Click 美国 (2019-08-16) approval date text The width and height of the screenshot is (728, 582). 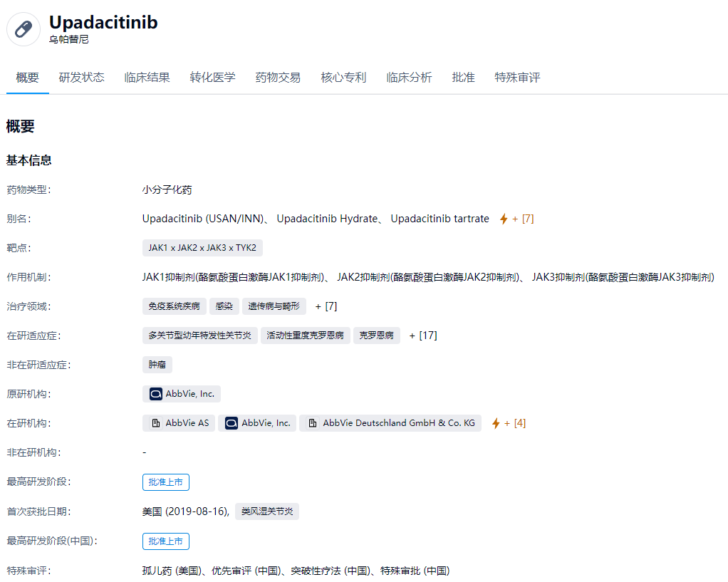[x=185, y=511]
